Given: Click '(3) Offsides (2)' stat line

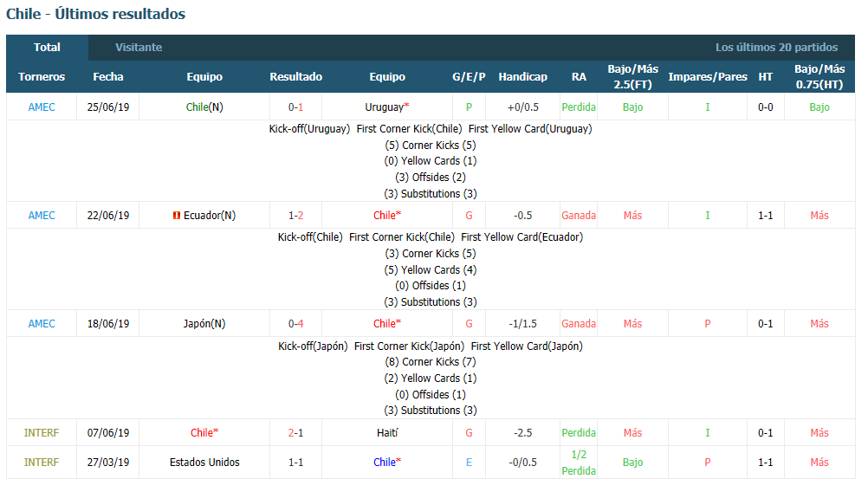Looking at the screenshot, I should click(431, 178).
